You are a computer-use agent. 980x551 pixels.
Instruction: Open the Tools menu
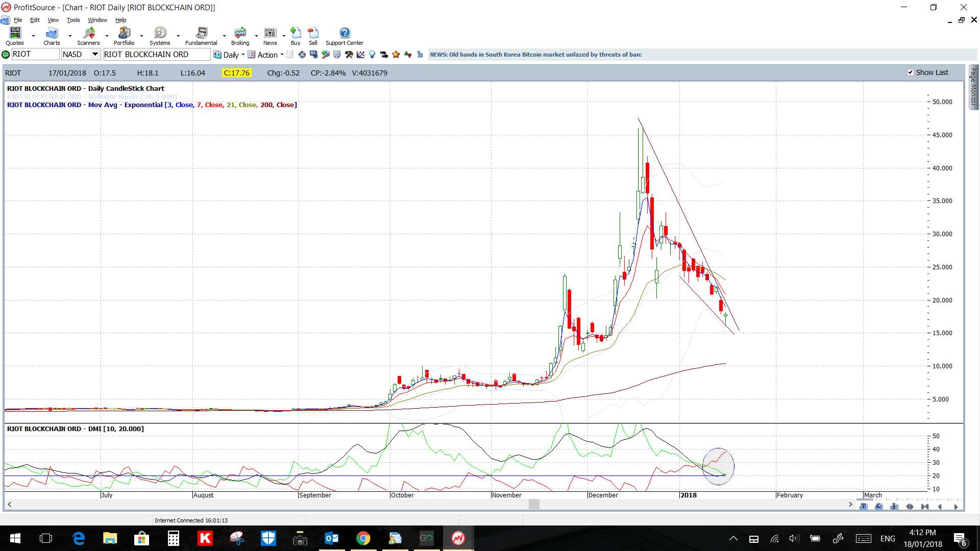(73, 20)
